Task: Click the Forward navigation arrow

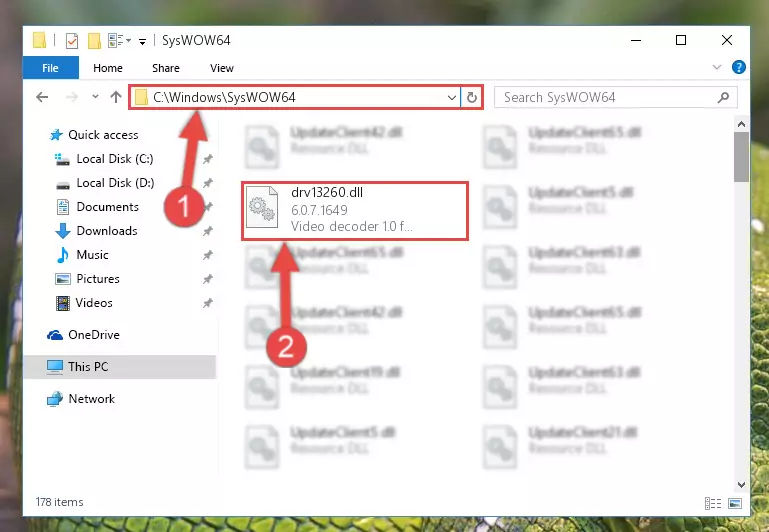Action: 72,97
